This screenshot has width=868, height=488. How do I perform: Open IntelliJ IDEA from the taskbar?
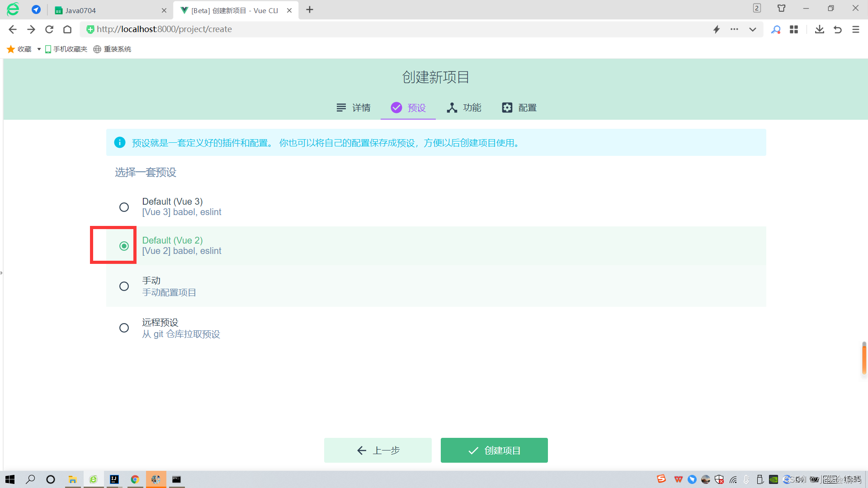[114, 479]
